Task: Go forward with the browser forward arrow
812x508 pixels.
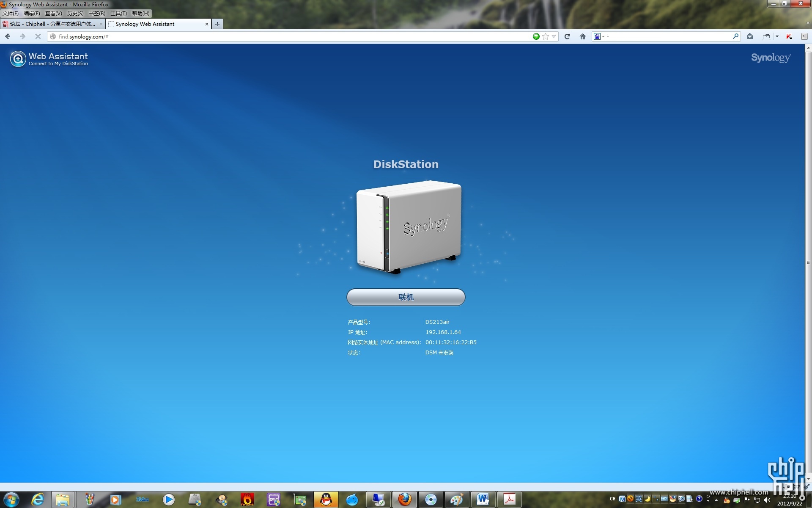Action: click(x=22, y=36)
